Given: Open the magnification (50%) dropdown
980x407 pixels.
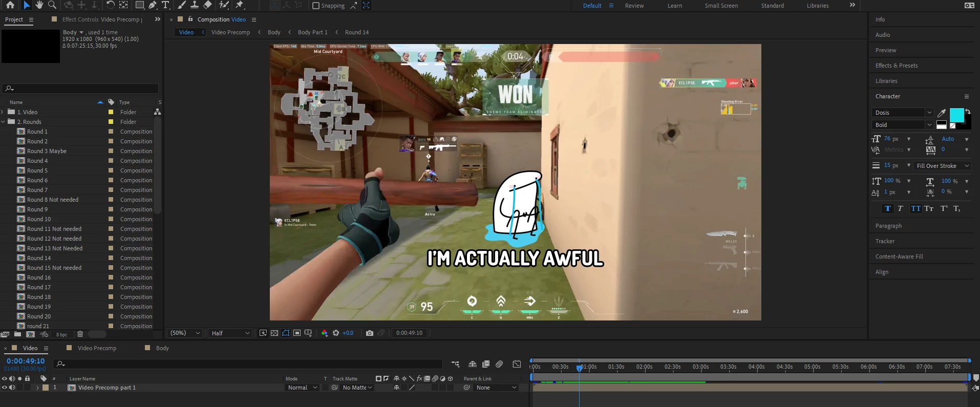Looking at the screenshot, I should [x=184, y=333].
